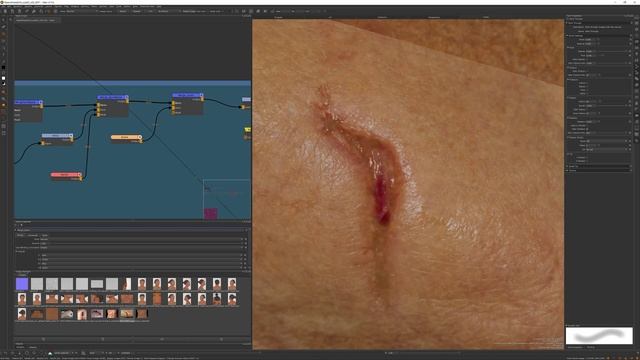Click the corner icon on the red node header
The width and height of the screenshot is (640, 360).
(80, 175)
